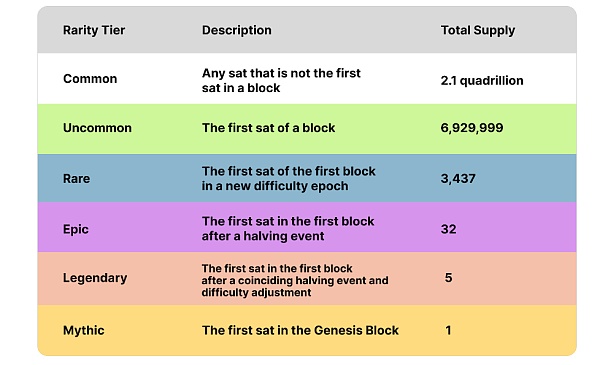
Task: Click the Total Supply column header
Action: [x=478, y=31]
